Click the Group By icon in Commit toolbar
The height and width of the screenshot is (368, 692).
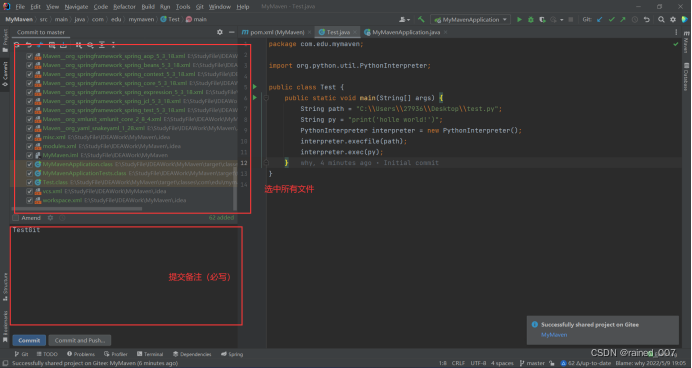pos(79,45)
